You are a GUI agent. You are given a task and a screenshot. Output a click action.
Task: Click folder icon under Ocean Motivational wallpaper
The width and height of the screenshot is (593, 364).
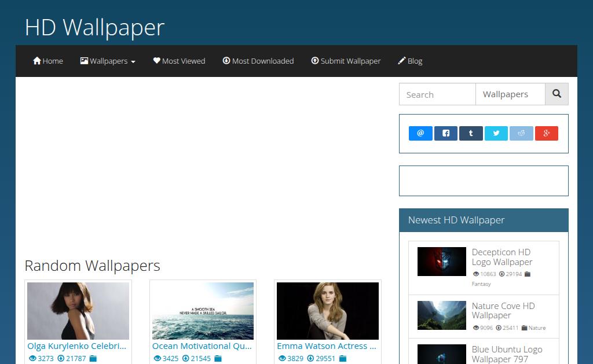click(x=218, y=358)
